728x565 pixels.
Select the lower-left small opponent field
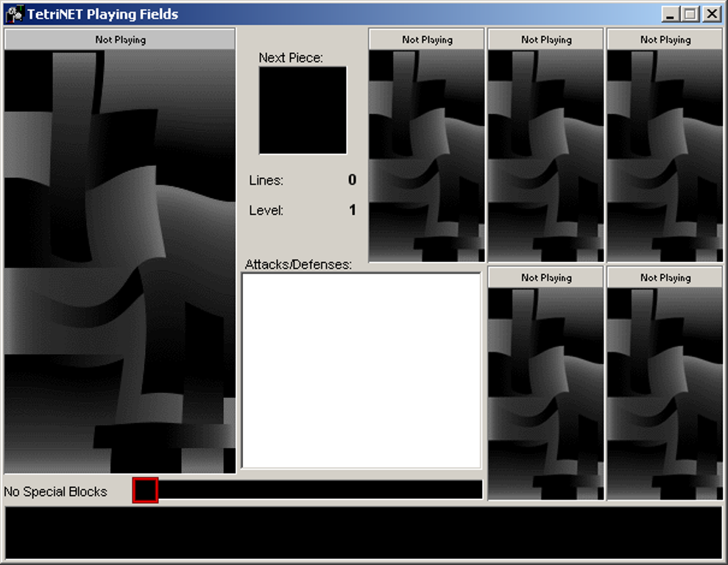click(x=545, y=393)
